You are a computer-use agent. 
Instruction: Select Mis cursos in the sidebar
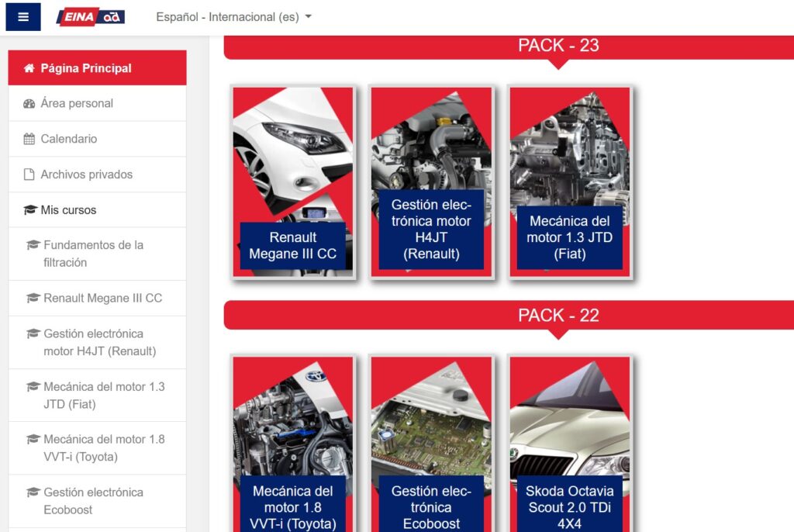[x=97, y=209]
